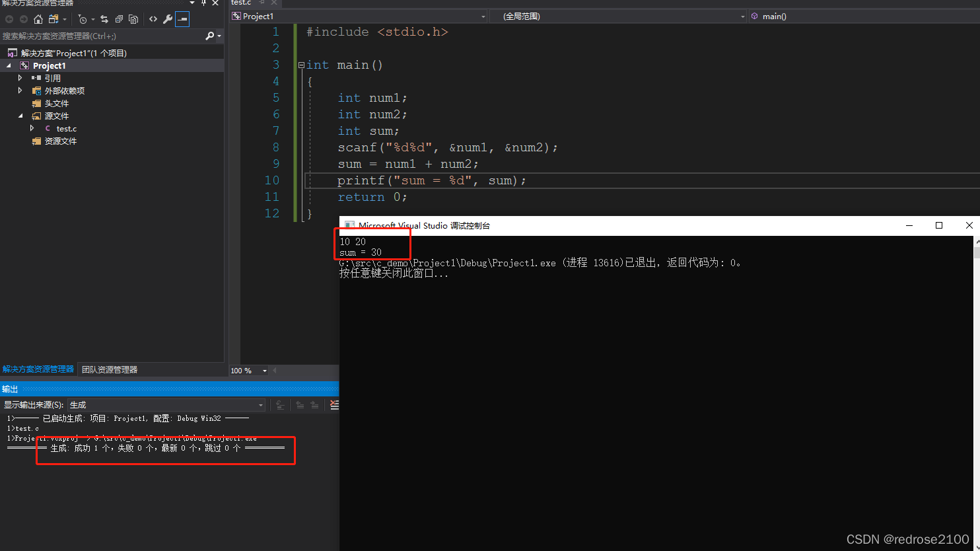The width and height of the screenshot is (980, 551).
Task: Clear all output with the red X icon
Action: click(x=334, y=405)
